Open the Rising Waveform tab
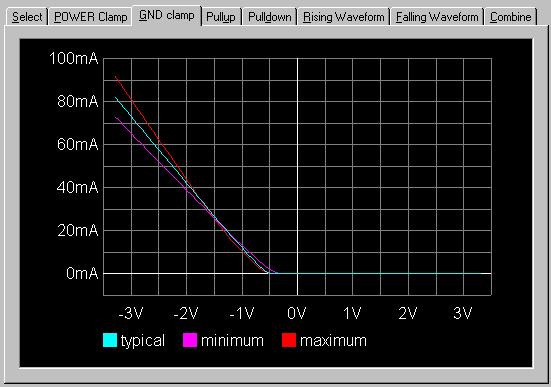The width and height of the screenshot is (551, 387). pyautogui.click(x=344, y=17)
